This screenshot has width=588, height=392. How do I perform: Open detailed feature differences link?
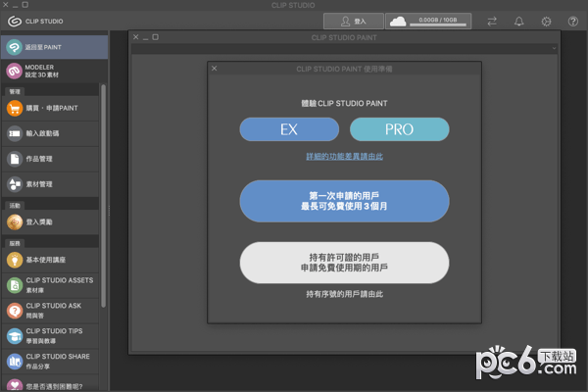pyautogui.click(x=345, y=157)
